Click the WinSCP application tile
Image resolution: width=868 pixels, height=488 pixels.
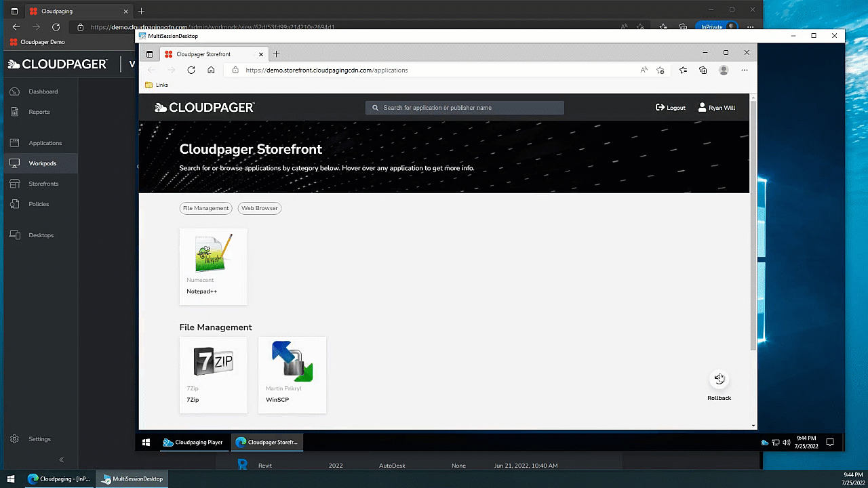point(292,375)
